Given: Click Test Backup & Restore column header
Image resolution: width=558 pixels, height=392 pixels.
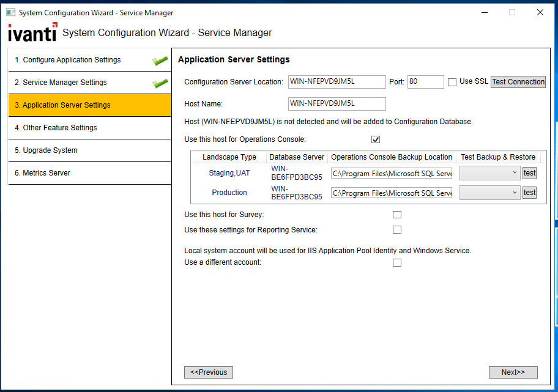Looking at the screenshot, I should [x=498, y=157].
